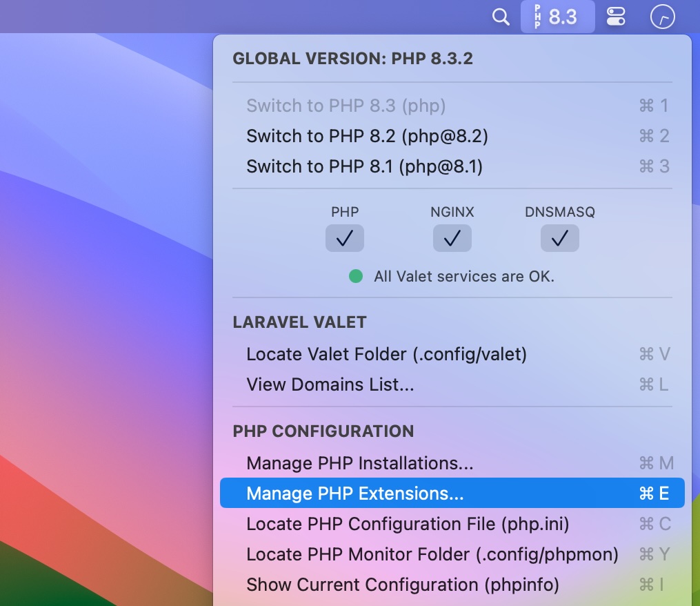The image size is (700, 606).
Task: Select Locate PHP Configuration File (php.ini)
Action: pyautogui.click(x=452, y=525)
